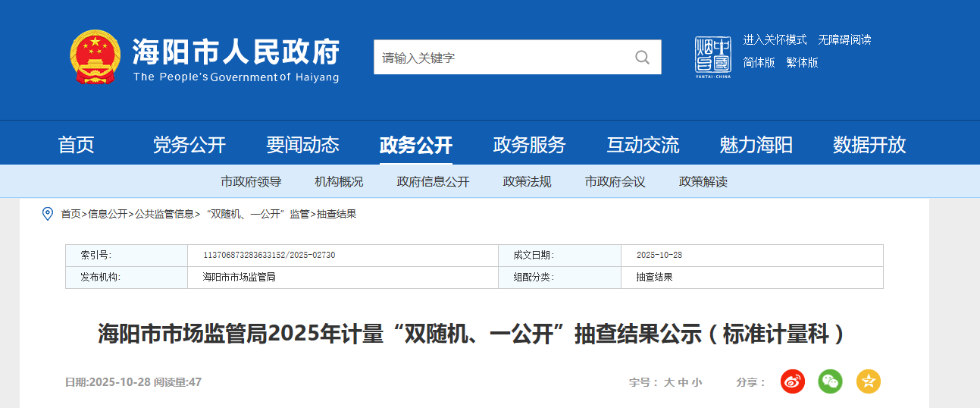This screenshot has width=980, height=408.
Task: Open the 党务公开 navigation item
Action: point(189,144)
